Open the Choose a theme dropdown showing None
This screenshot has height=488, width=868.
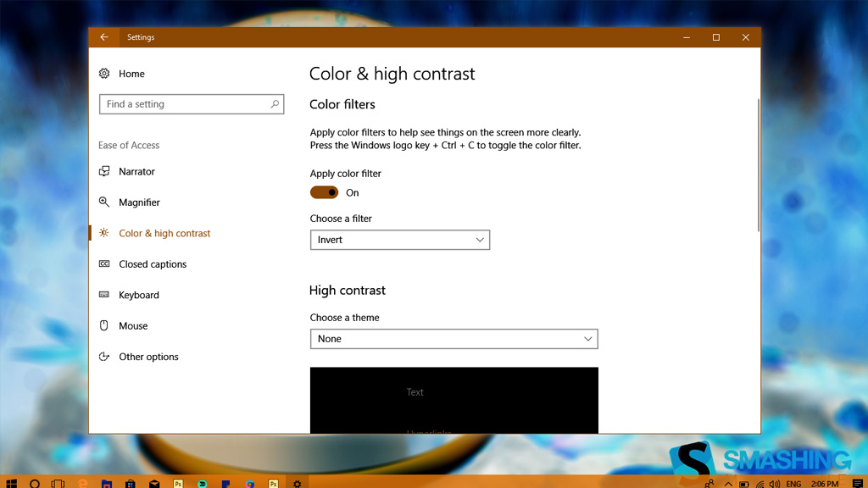pos(454,339)
